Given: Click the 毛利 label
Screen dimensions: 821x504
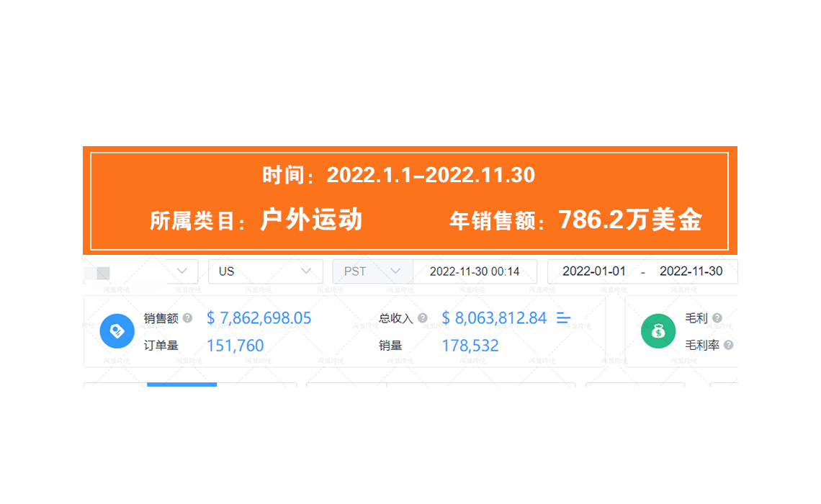Looking at the screenshot, I should point(696,318).
